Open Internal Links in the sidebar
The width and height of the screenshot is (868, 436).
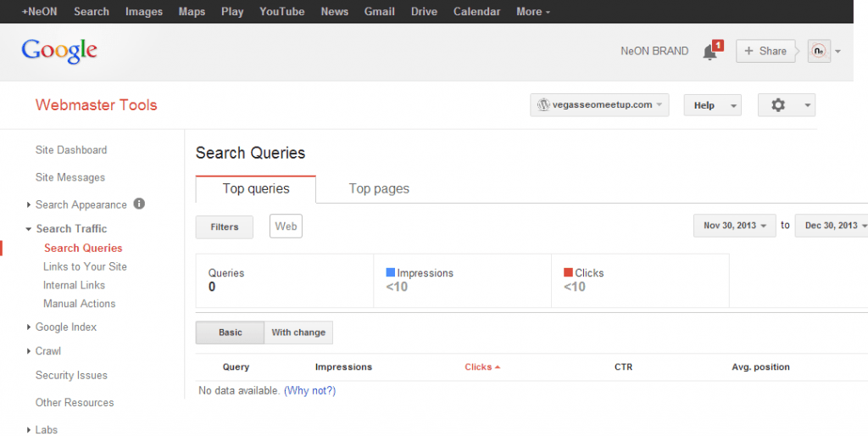point(75,285)
